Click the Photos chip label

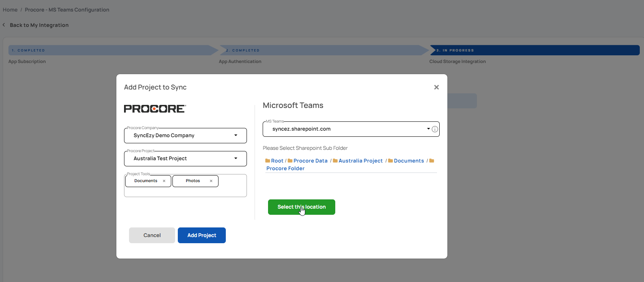(x=193, y=181)
